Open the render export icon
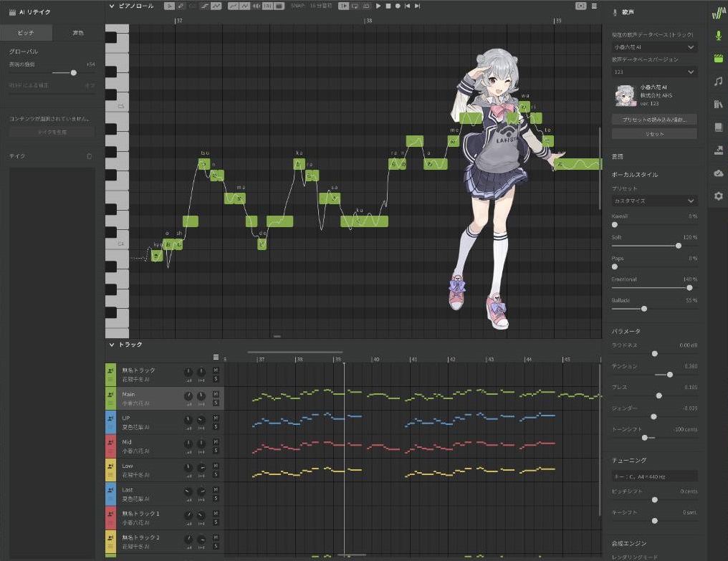 [718, 150]
